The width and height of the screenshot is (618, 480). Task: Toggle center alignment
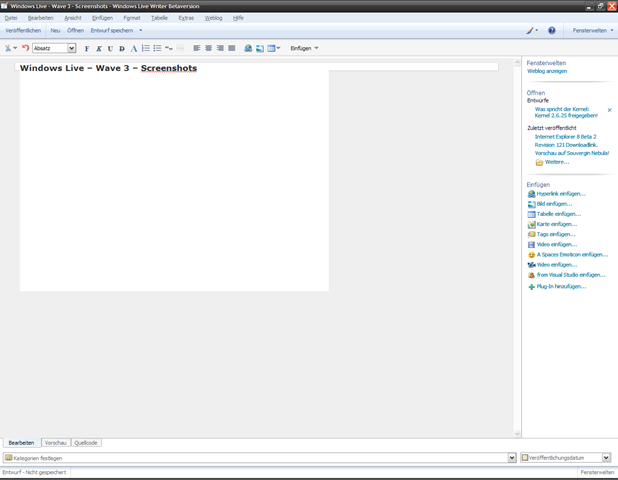click(208, 48)
